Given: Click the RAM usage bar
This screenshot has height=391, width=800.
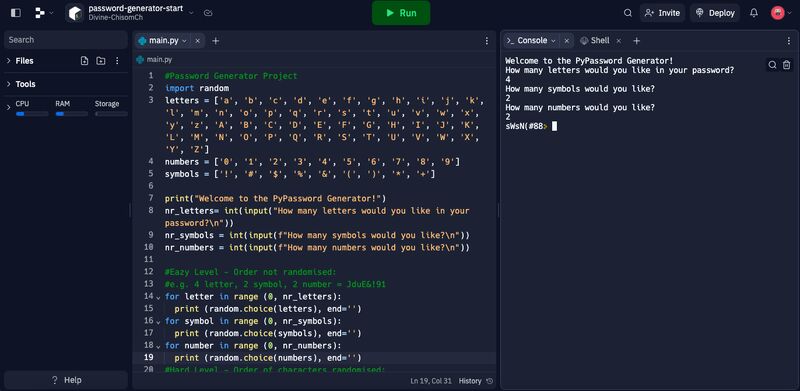Looking at the screenshot, I should 71,114.
